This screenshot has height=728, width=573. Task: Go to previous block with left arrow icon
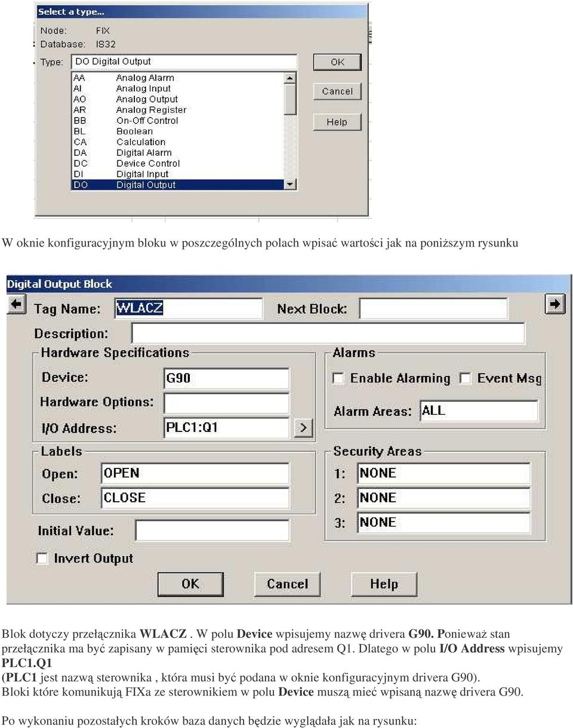click(16, 304)
